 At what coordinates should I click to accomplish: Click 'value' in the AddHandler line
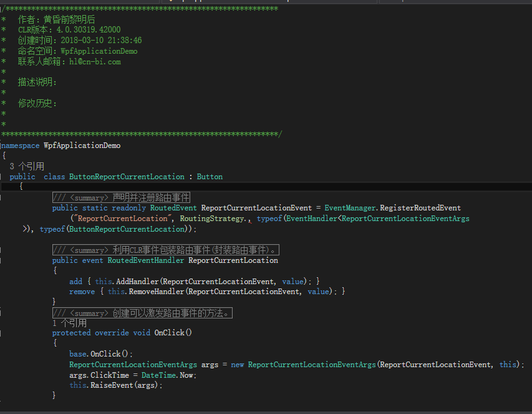pos(293,281)
